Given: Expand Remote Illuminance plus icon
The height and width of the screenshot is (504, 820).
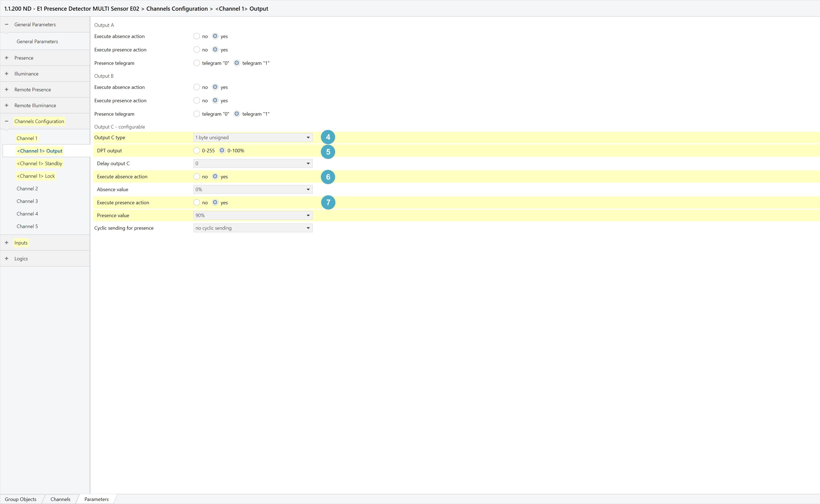Looking at the screenshot, I should coord(7,105).
